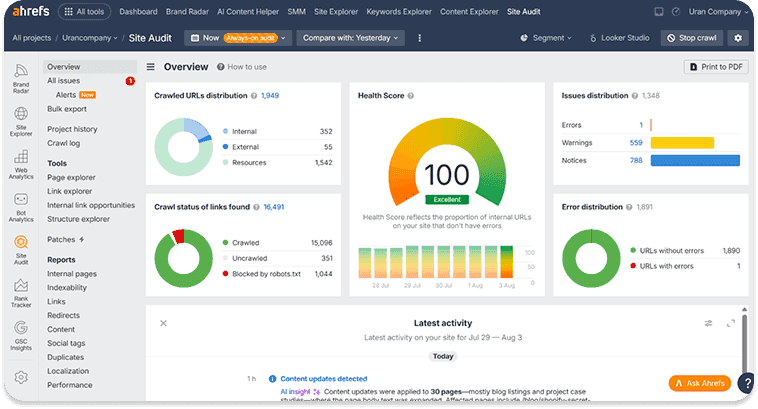Click the Site Audit settings gear button
Viewport: 758px width, 409px height.
click(738, 38)
